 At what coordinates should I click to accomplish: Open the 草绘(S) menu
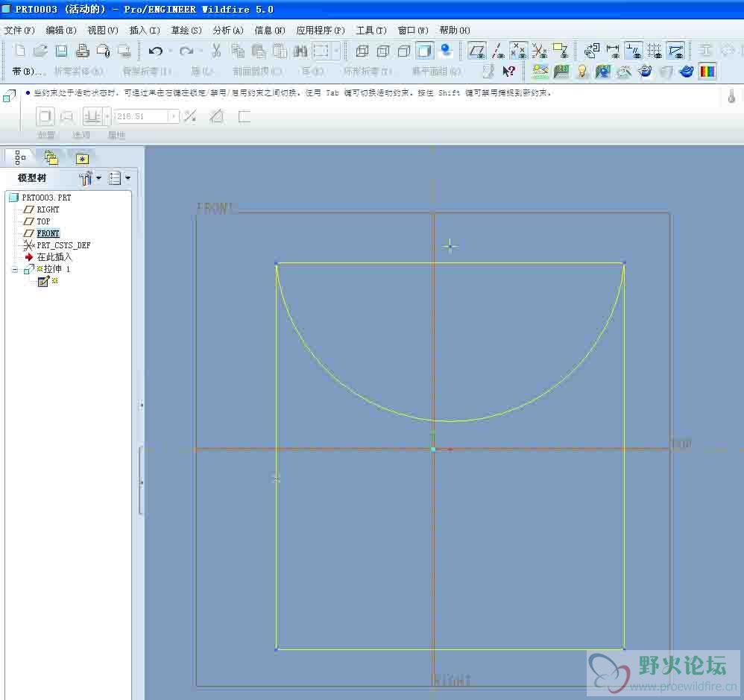click(x=186, y=31)
